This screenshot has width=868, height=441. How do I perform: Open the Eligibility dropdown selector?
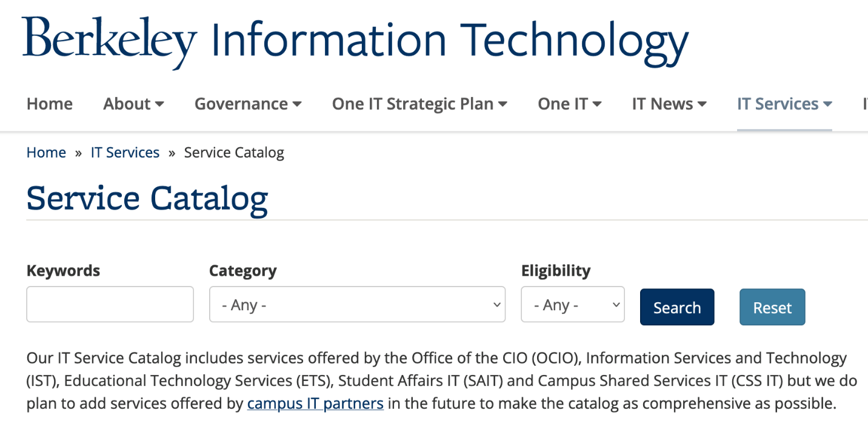coord(572,304)
